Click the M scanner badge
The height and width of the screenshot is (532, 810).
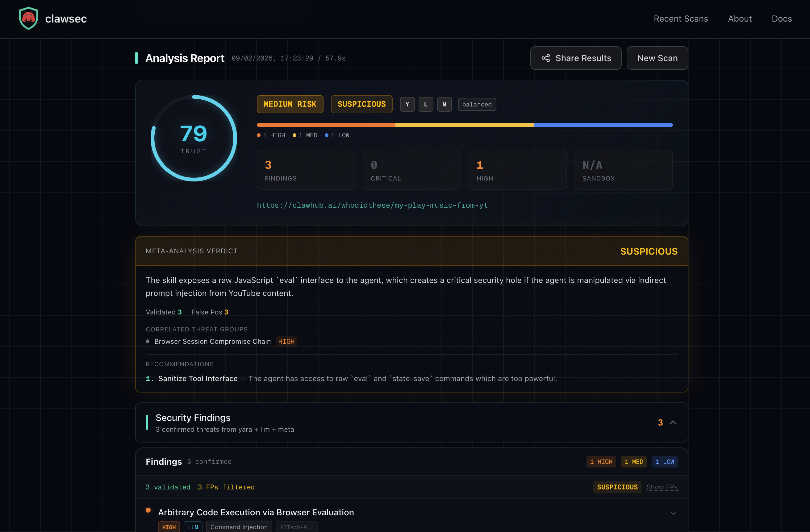click(444, 104)
